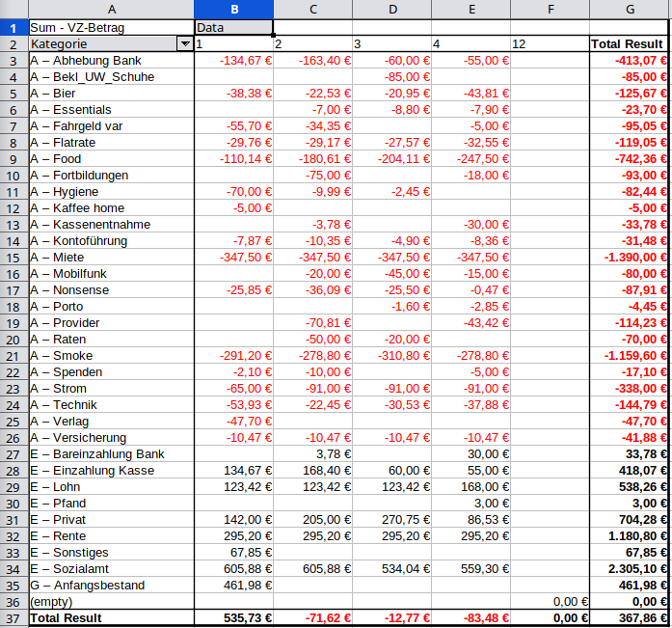672x628 pixels.
Task: Select column D header
Action: pos(391,10)
